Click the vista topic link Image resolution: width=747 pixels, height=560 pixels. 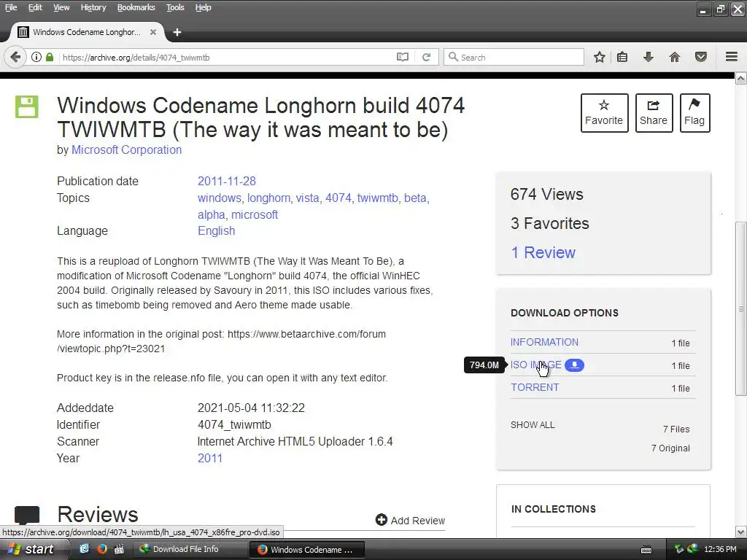point(307,198)
